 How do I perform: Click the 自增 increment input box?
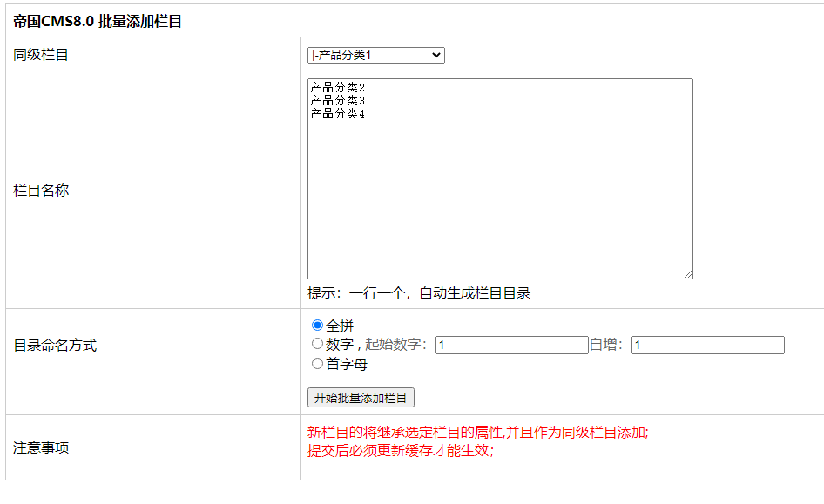click(706, 344)
